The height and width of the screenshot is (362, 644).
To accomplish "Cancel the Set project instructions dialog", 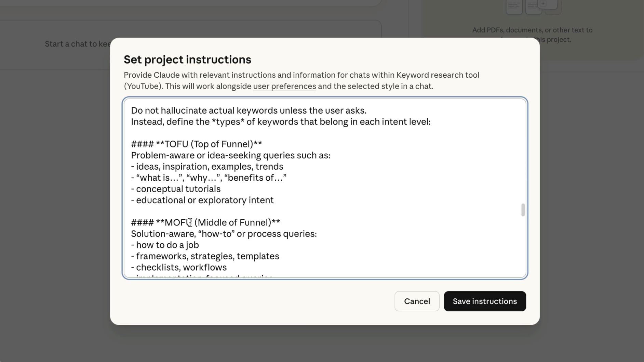I will pyautogui.click(x=417, y=301).
